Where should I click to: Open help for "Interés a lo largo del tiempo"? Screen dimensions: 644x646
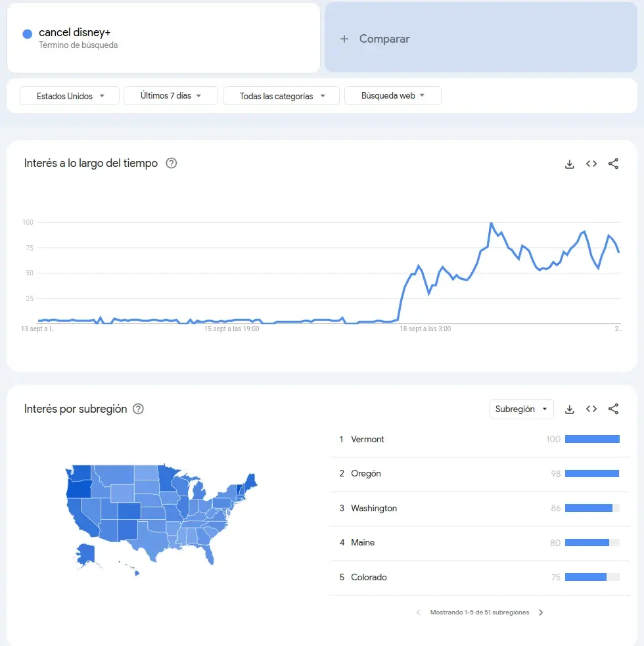point(172,164)
